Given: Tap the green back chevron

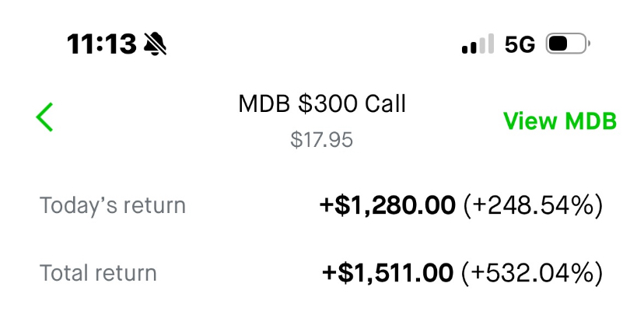Looking at the screenshot, I should pyautogui.click(x=44, y=117).
